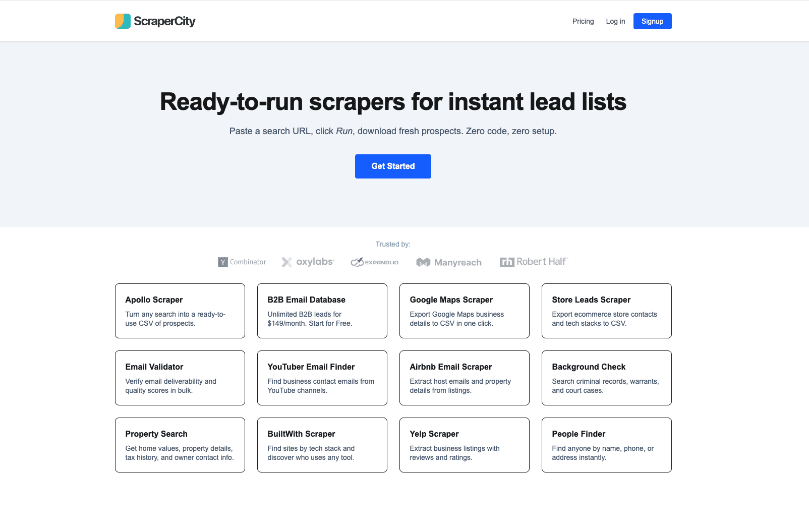Click the oxylabs logo
This screenshot has width=809, height=532.
point(308,262)
